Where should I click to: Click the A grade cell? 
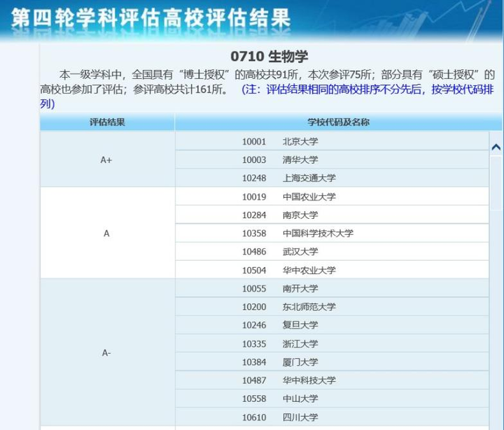point(107,233)
